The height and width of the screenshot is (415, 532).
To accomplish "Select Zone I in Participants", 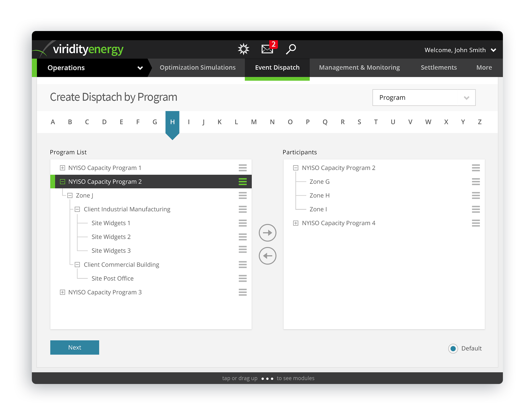I will (x=384, y=209).
